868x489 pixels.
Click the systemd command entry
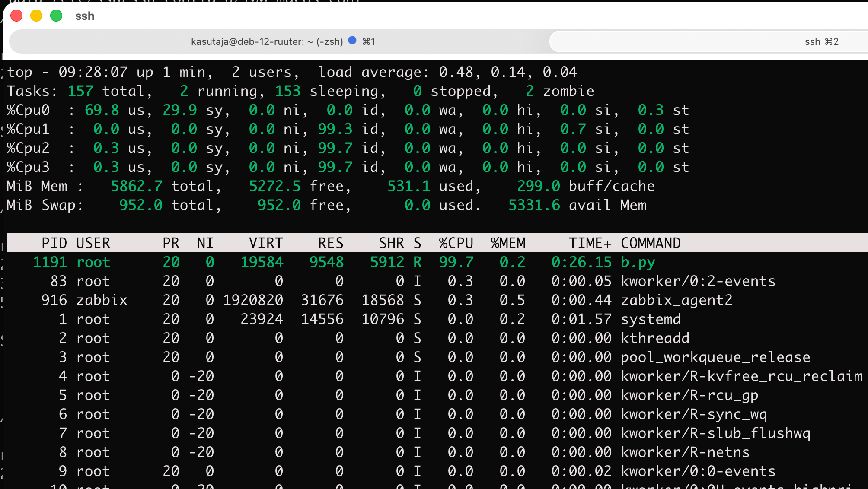pos(651,319)
